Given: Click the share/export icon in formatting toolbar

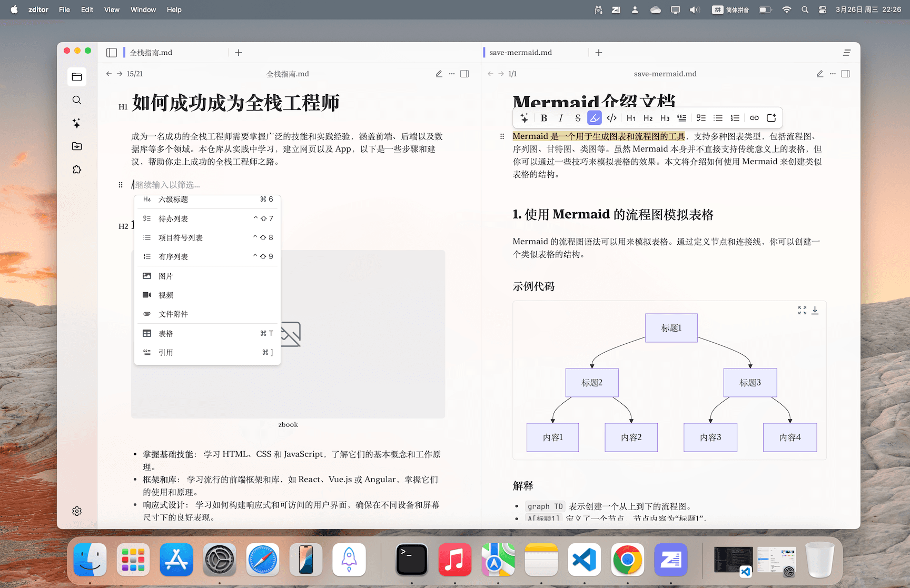Looking at the screenshot, I should point(771,118).
